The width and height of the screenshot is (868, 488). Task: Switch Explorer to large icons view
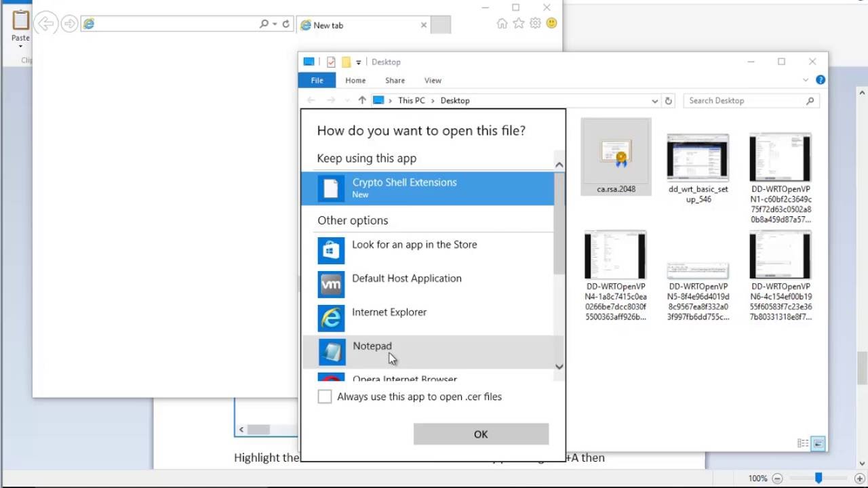(x=818, y=443)
